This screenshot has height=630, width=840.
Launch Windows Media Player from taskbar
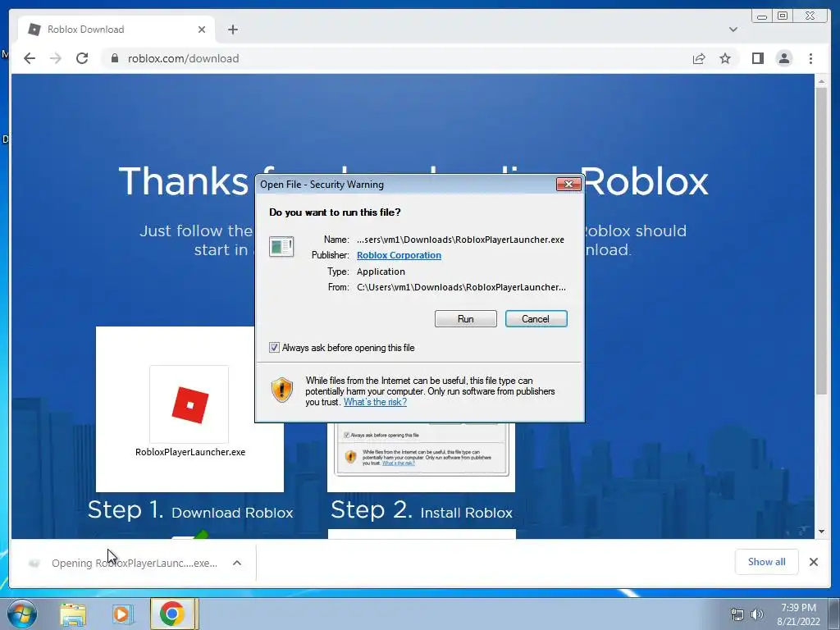(x=122, y=614)
